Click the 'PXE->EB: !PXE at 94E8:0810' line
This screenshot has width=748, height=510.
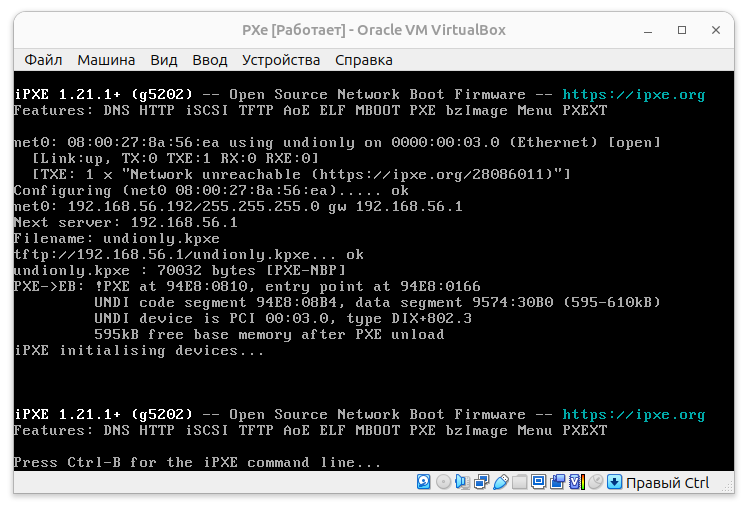(247, 287)
